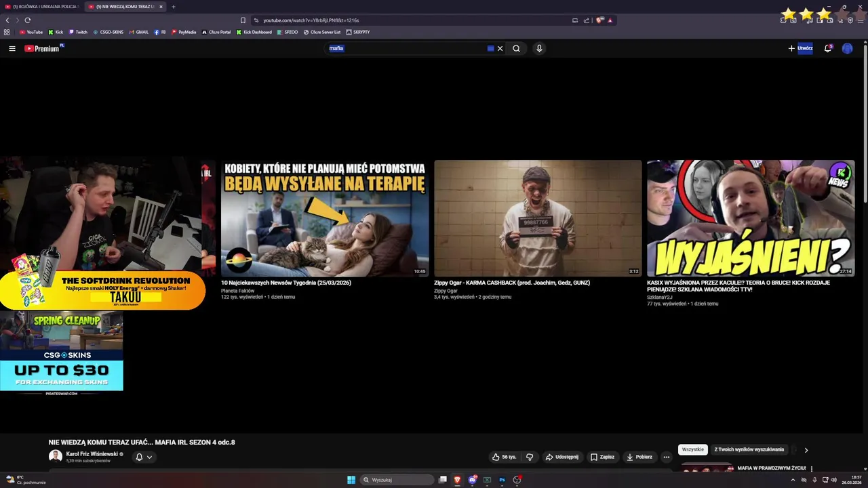
Task: Click Pobierz to download video
Action: (x=639, y=457)
